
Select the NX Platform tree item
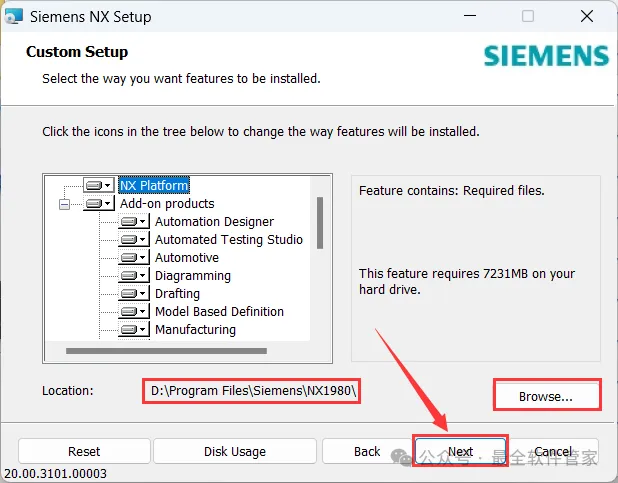(x=154, y=185)
